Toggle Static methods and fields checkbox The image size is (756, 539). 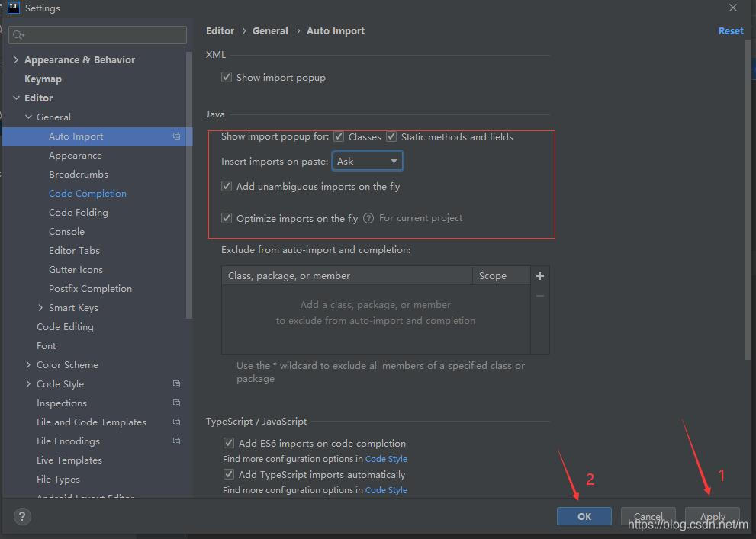pos(391,136)
